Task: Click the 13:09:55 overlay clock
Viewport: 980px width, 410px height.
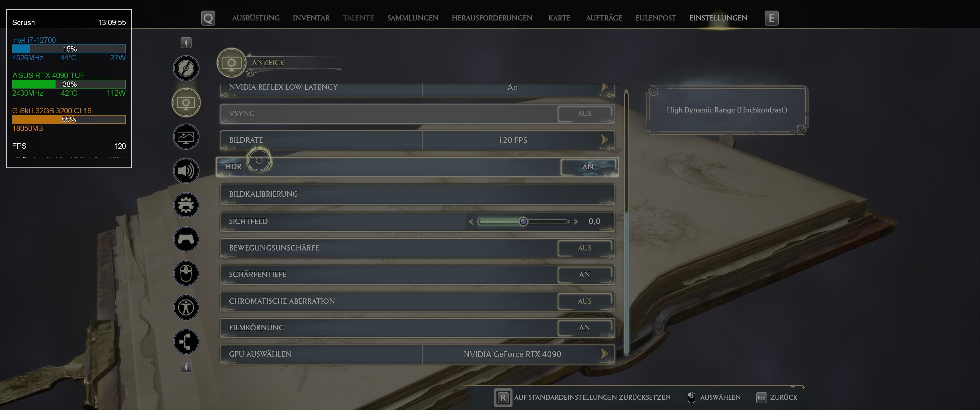Action: click(x=112, y=22)
